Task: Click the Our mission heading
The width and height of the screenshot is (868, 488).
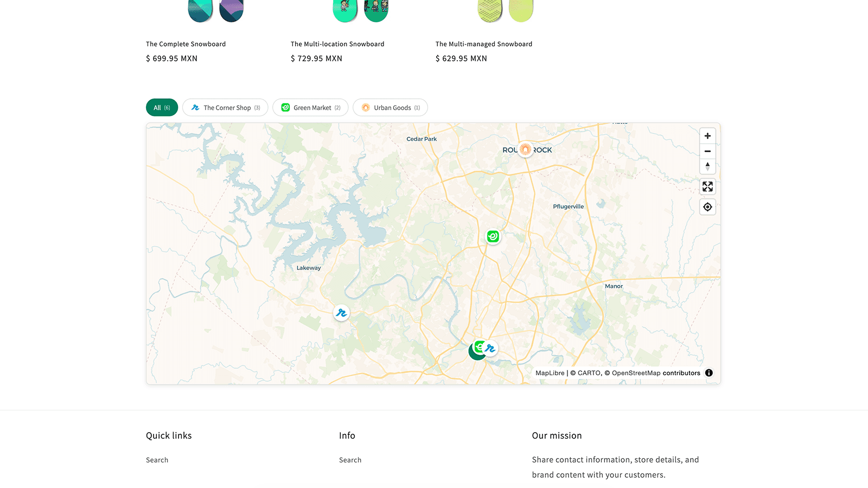Action: click(x=557, y=435)
